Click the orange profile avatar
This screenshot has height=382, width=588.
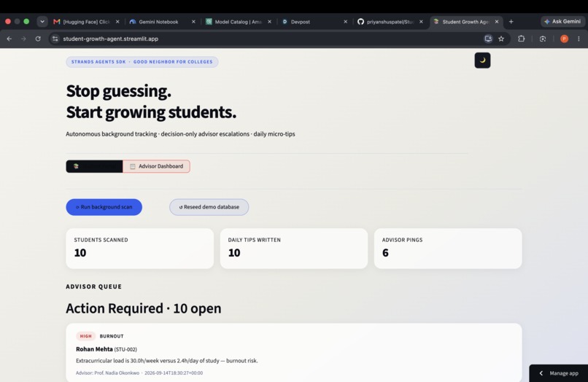[564, 39]
